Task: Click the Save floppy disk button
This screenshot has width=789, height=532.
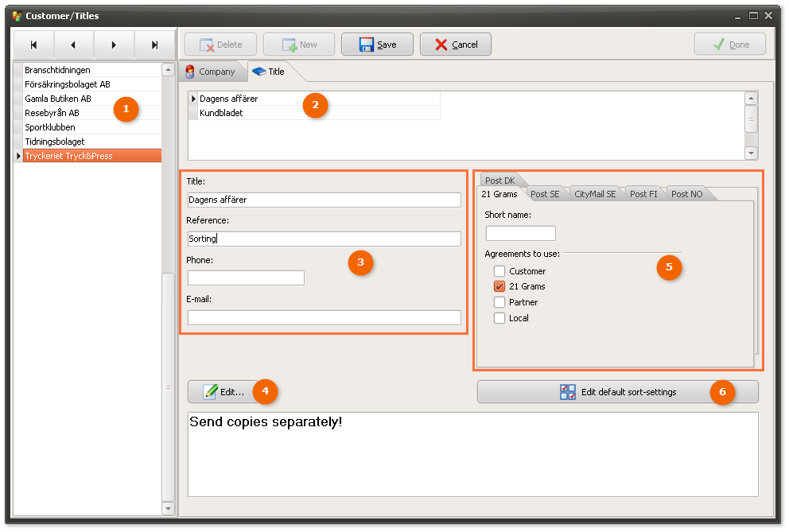Action: tap(377, 45)
